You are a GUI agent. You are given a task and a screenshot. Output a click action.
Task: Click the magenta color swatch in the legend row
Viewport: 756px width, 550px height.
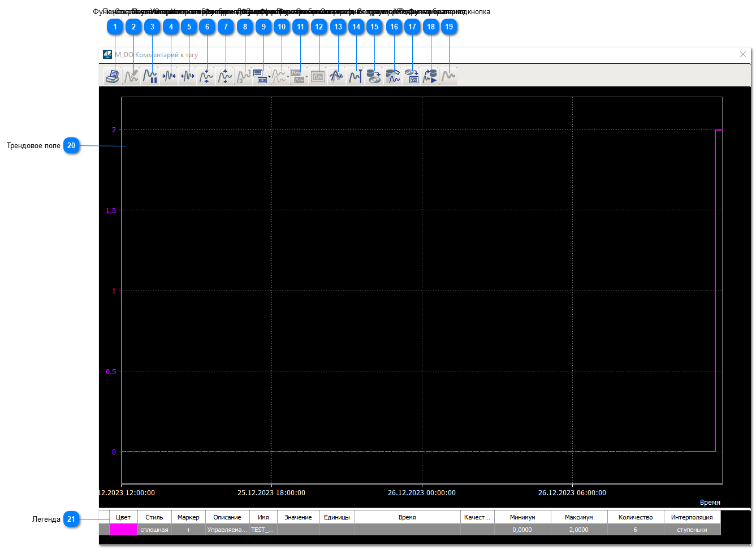tap(123, 530)
